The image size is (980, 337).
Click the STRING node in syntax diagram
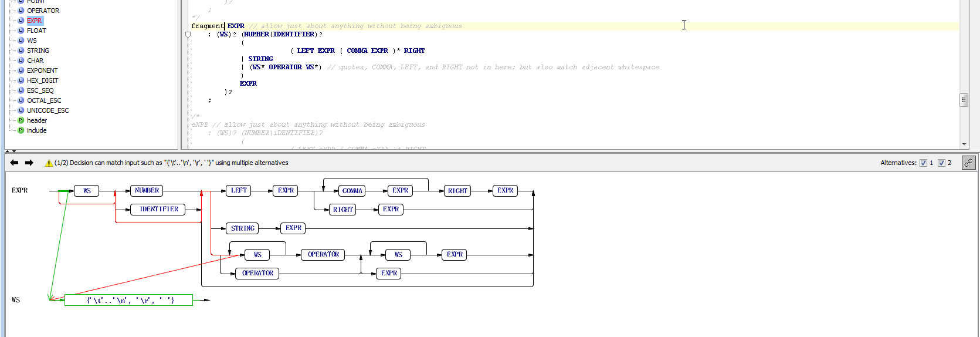243,228
